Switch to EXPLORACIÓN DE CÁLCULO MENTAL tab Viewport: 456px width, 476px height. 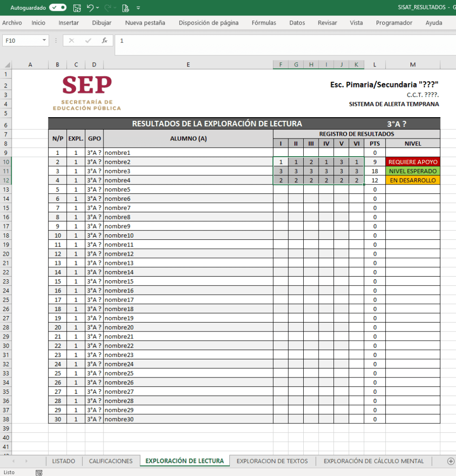point(373,461)
